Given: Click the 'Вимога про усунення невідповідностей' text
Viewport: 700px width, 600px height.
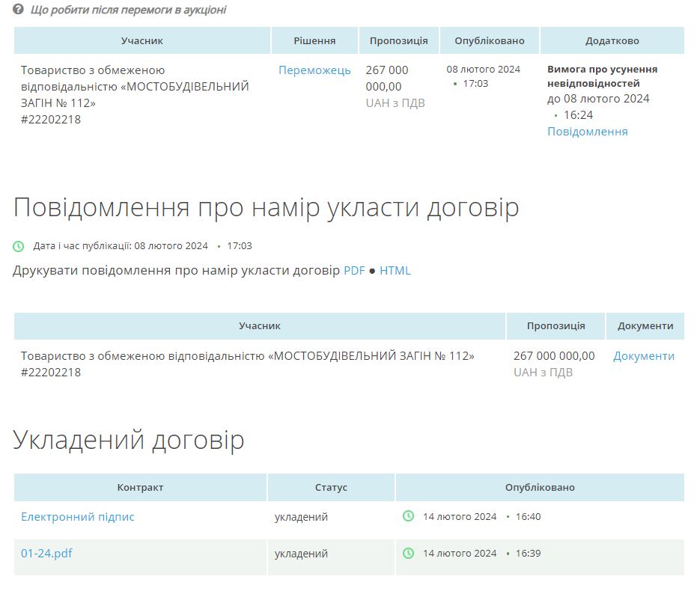Looking at the screenshot, I should 602,76.
